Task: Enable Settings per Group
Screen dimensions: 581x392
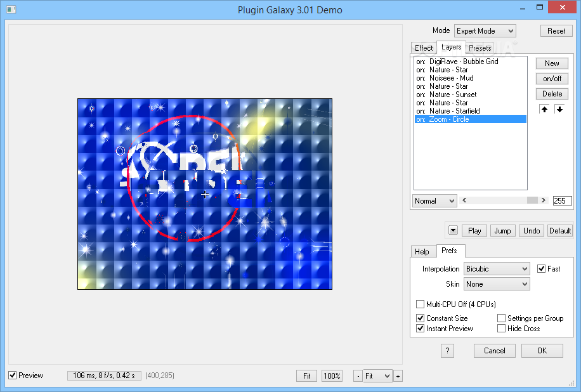Action: (x=501, y=318)
